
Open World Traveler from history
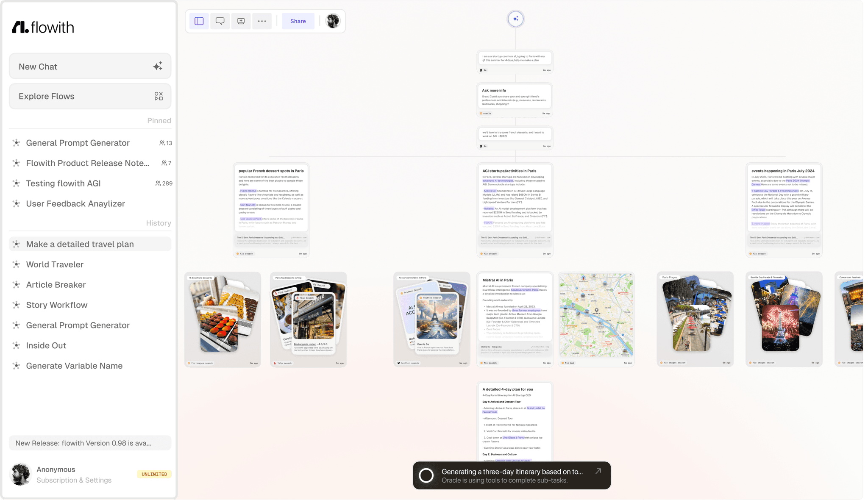(x=54, y=264)
